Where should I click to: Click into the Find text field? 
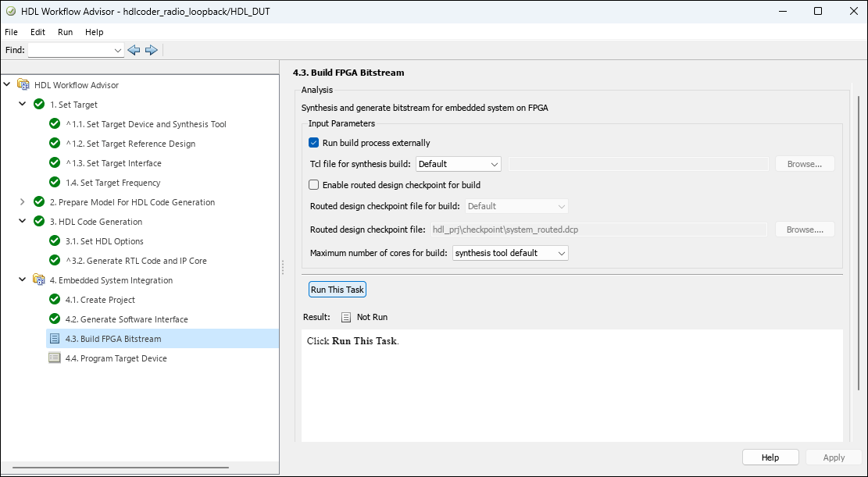(x=70, y=50)
